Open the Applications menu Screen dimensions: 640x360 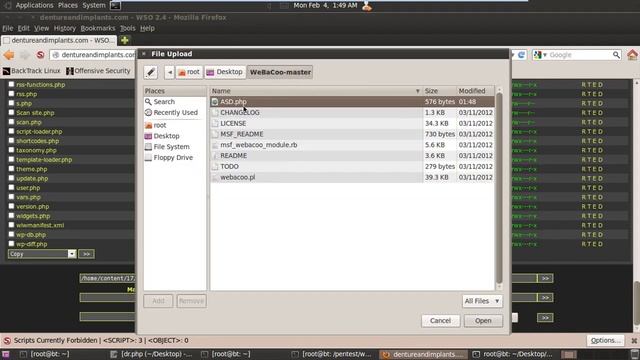(34, 5)
